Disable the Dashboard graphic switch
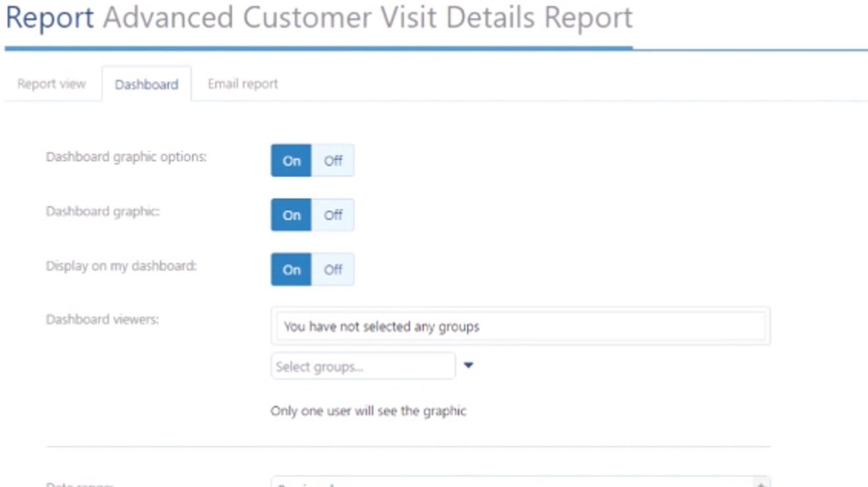 click(333, 215)
